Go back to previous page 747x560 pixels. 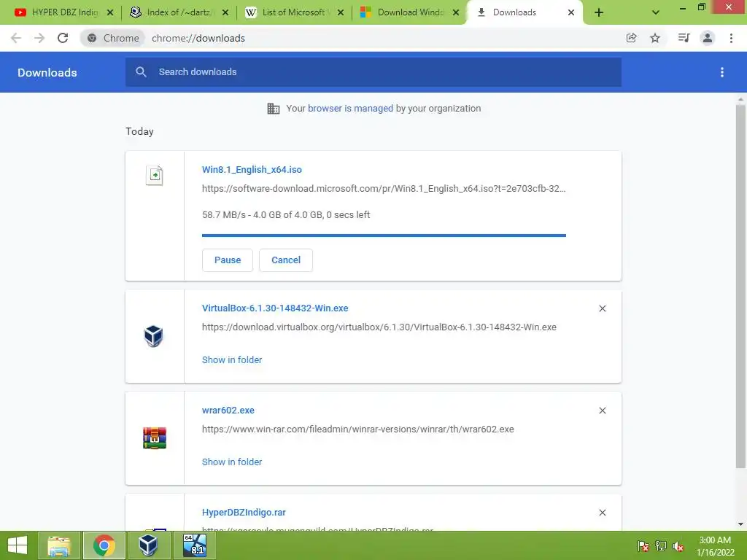click(x=16, y=38)
